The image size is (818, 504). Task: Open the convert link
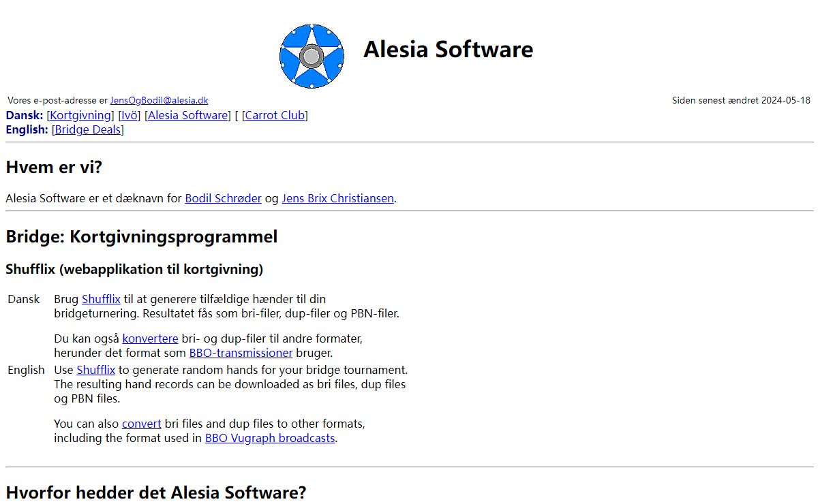point(142,424)
